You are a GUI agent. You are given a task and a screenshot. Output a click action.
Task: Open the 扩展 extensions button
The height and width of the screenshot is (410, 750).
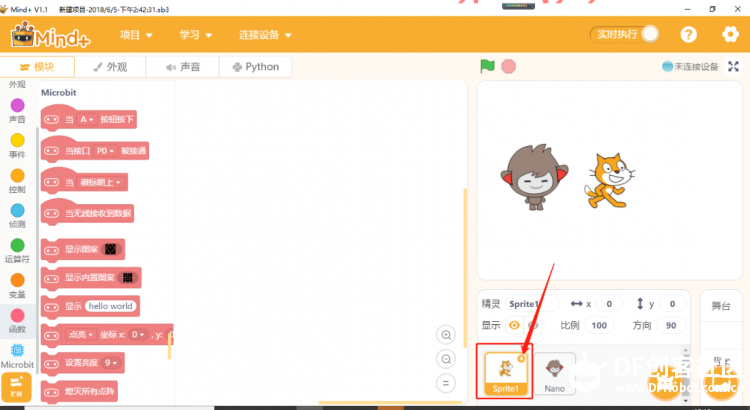pyautogui.click(x=16, y=387)
